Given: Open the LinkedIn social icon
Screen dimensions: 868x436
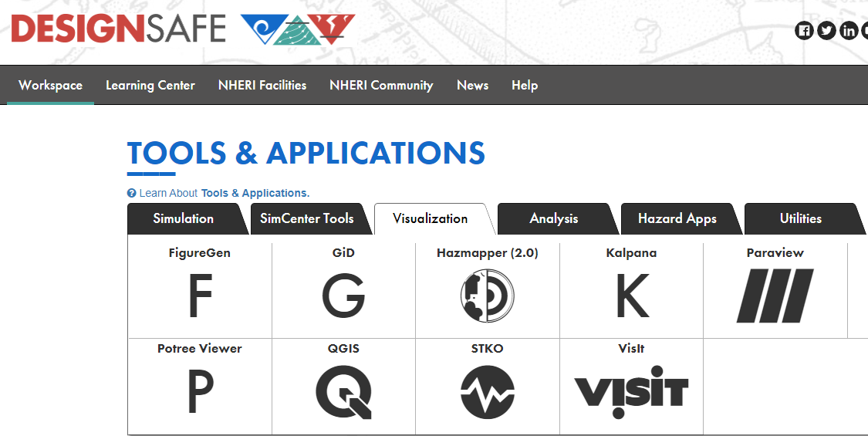Looking at the screenshot, I should (x=849, y=30).
